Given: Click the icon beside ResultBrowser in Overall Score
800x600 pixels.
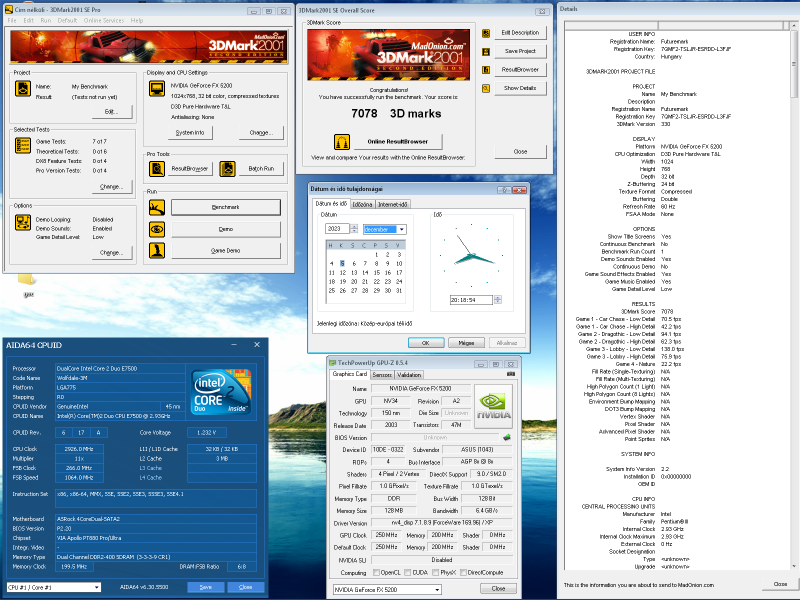Looking at the screenshot, I should 486,70.
